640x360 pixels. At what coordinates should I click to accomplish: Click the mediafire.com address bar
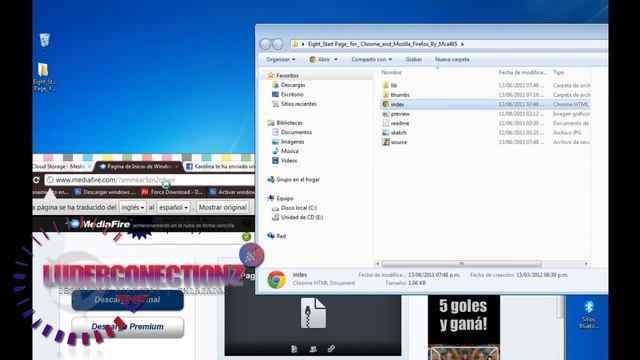point(149,180)
